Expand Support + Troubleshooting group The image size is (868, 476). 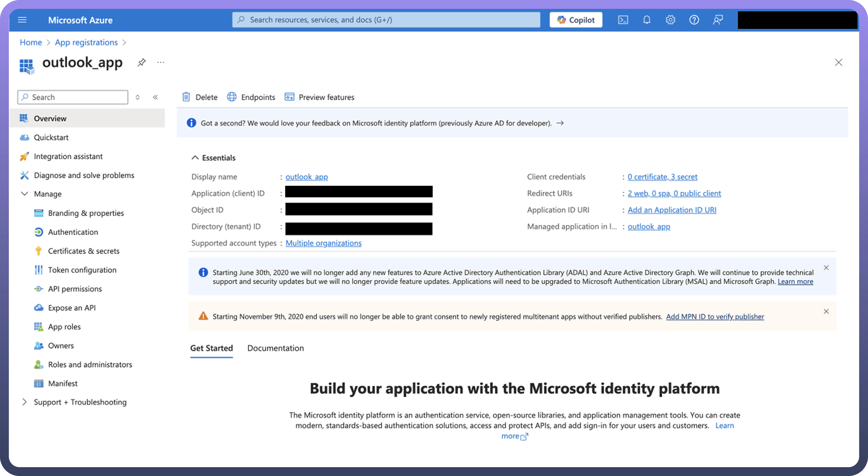24,402
